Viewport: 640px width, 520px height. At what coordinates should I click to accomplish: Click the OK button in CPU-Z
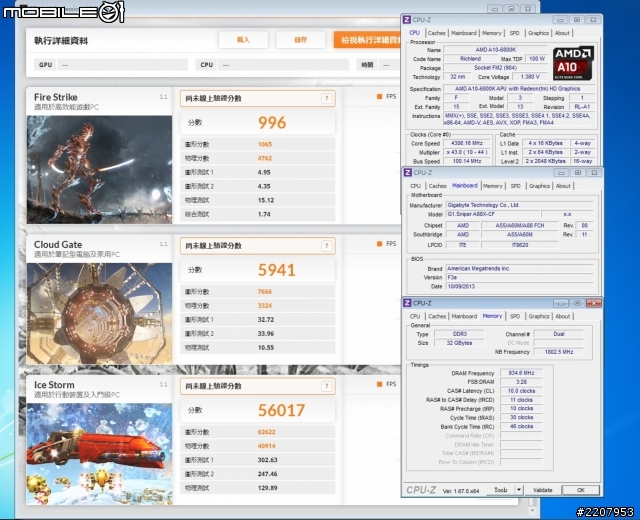point(580,490)
